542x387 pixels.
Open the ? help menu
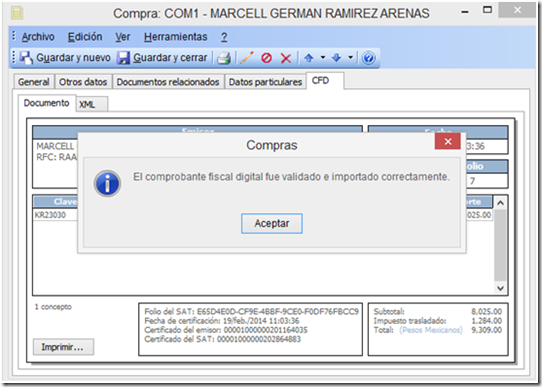pyautogui.click(x=224, y=37)
